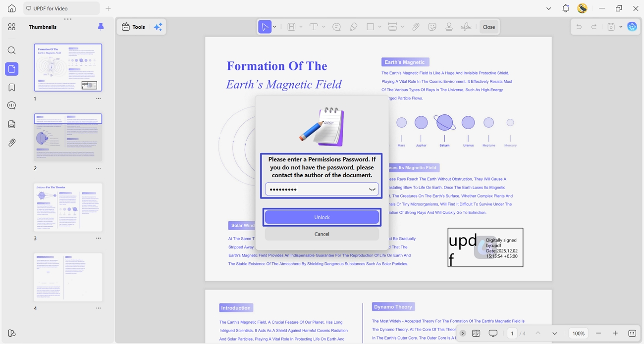This screenshot has width=644, height=344.
Task: Select page 4 thumbnail
Action: (68, 277)
